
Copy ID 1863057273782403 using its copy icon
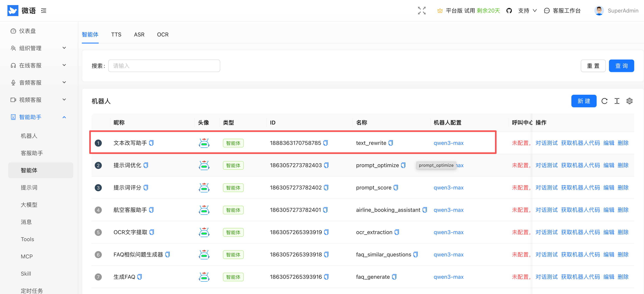click(326, 165)
